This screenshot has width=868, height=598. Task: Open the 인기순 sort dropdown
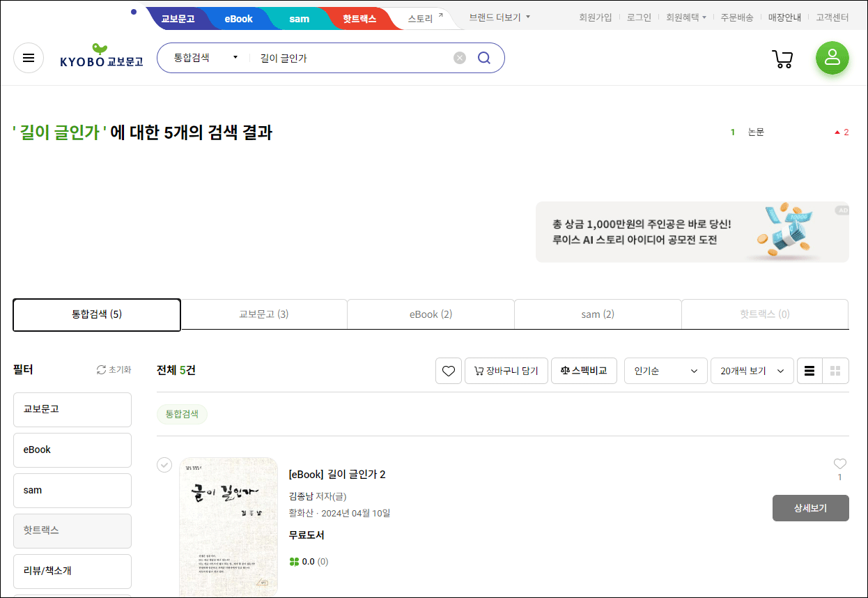point(666,371)
